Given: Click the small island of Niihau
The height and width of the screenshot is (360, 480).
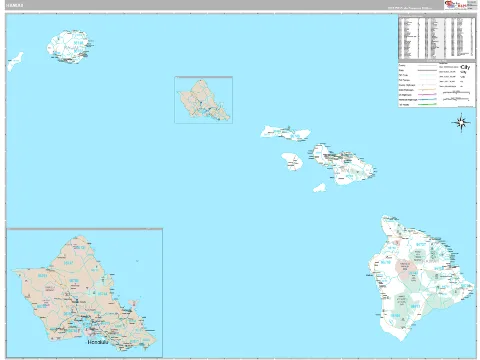Looking at the screenshot, I should click(x=15, y=61).
